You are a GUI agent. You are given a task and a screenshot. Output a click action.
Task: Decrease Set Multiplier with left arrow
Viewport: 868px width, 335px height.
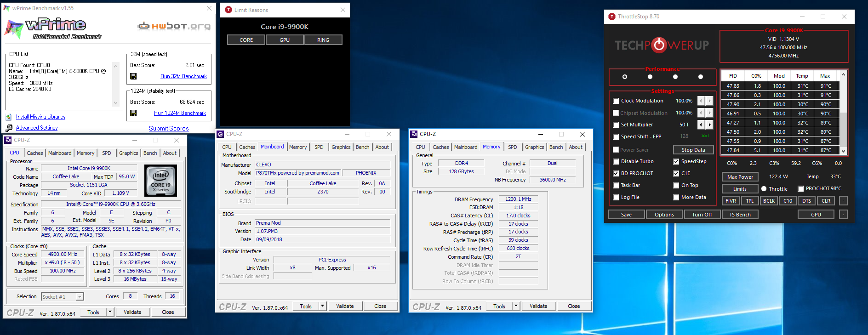pyautogui.click(x=701, y=125)
